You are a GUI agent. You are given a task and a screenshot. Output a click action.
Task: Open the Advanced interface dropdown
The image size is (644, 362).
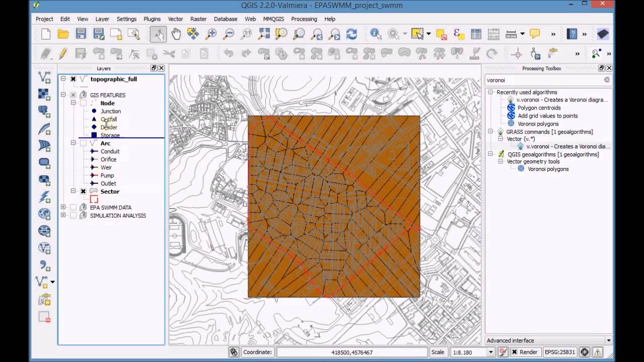point(608,341)
